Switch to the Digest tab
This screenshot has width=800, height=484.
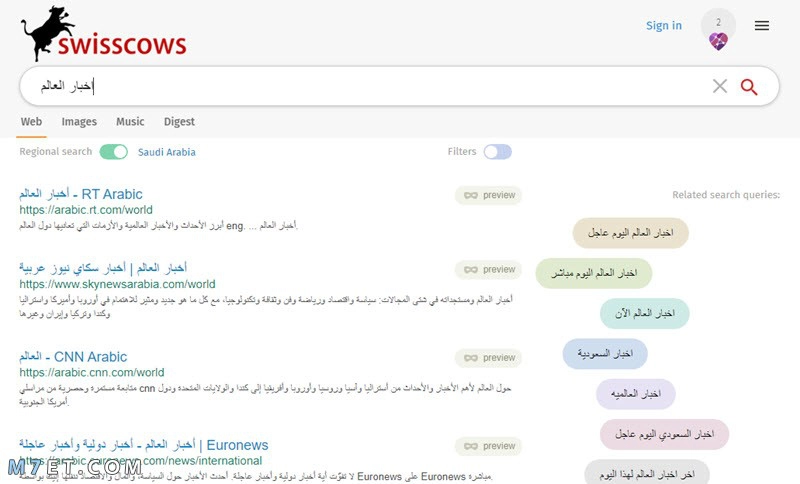179,122
